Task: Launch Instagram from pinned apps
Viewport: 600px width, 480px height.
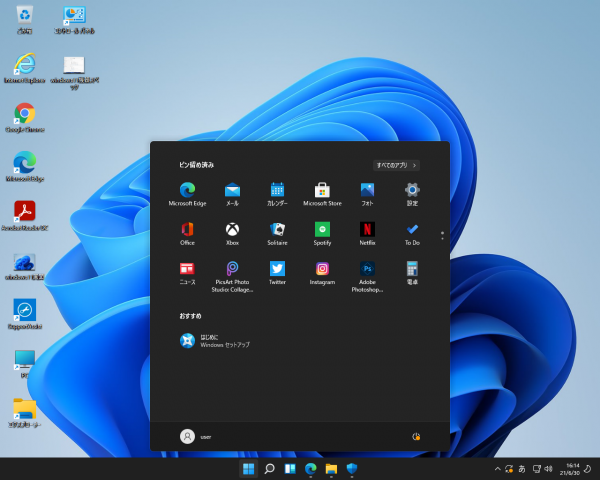Action: point(322,273)
